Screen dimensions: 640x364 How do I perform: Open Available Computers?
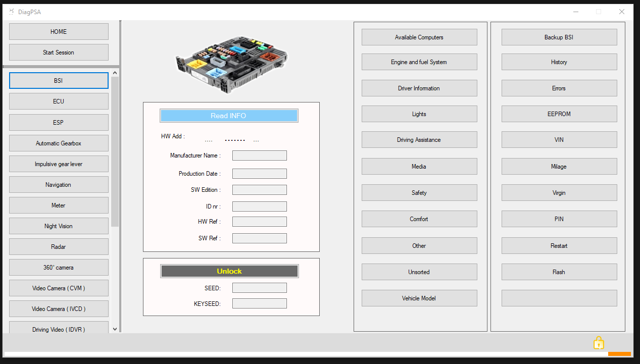click(x=419, y=37)
